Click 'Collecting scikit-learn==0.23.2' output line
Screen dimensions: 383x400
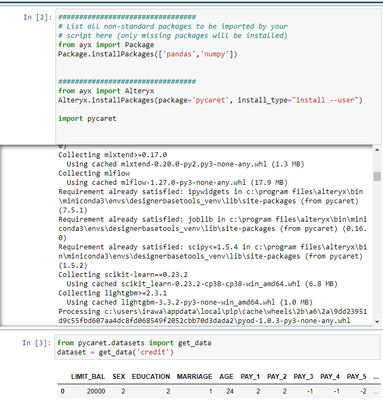click(123, 275)
